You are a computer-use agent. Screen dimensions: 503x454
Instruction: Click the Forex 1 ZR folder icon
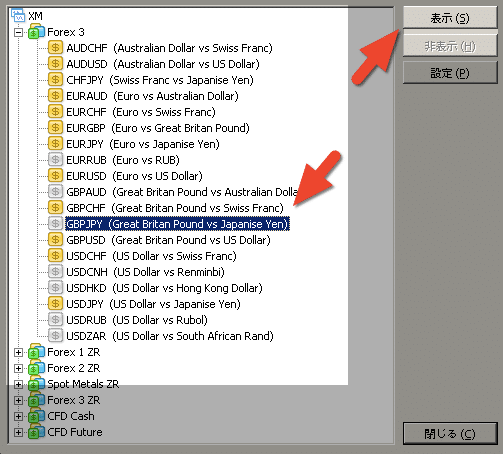pyautogui.click(x=36, y=352)
